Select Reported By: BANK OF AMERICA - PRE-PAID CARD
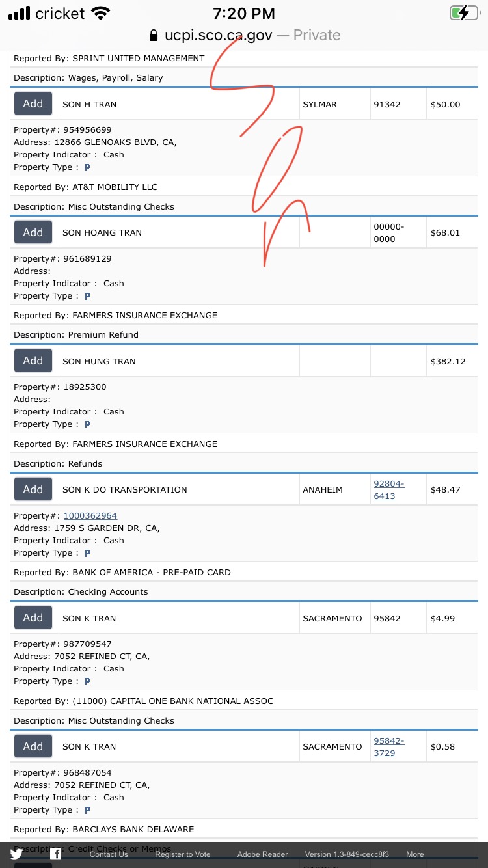The height and width of the screenshot is (868, 488). (122, 573)
